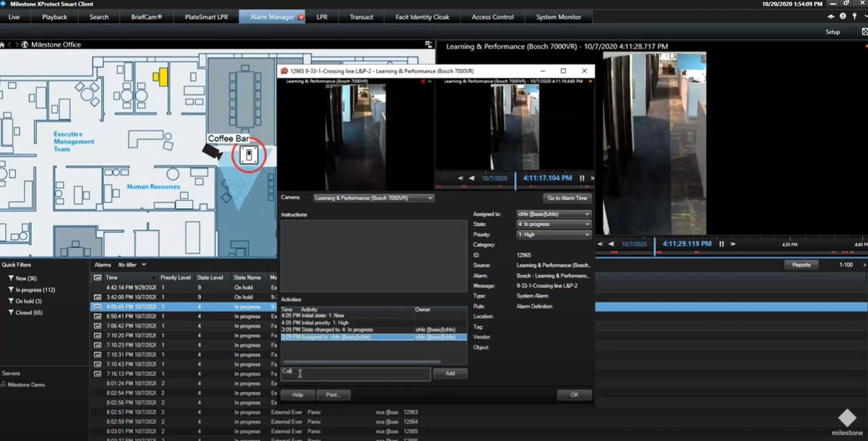Apply the Closed (65) quick filter
This screenshot has width=868, height=441.
tap(29, 313)
